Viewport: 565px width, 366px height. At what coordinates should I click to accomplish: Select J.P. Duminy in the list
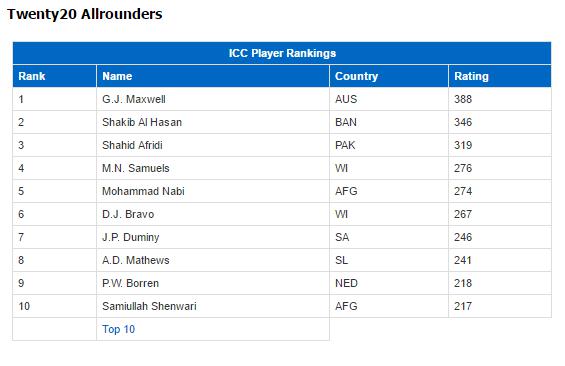pos(130,237)
